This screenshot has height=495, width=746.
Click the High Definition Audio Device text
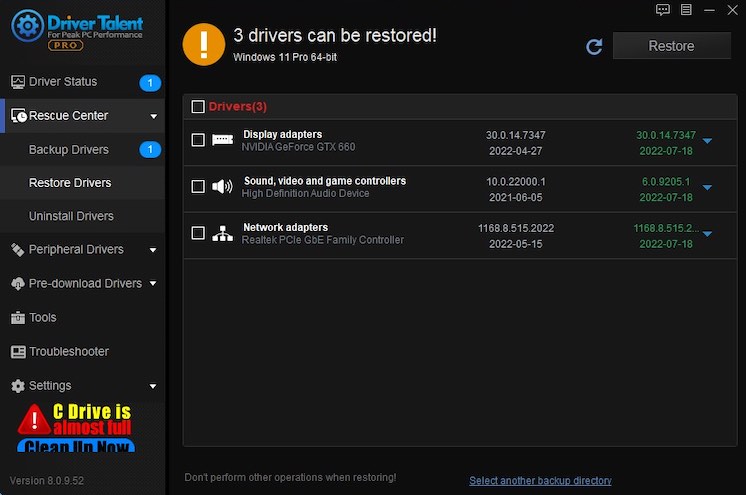click(305, 193)
